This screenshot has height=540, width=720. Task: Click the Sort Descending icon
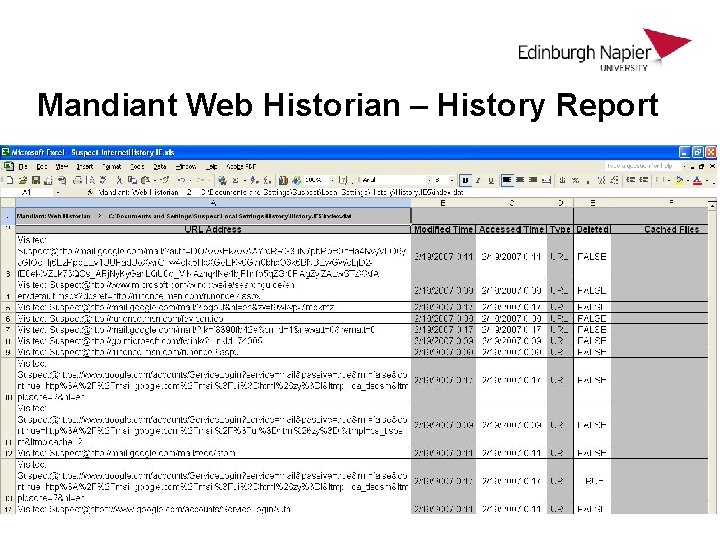267,180
